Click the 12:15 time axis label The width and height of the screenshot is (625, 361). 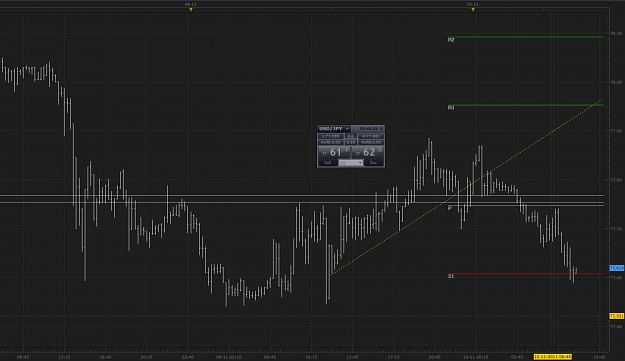(64, 357)
